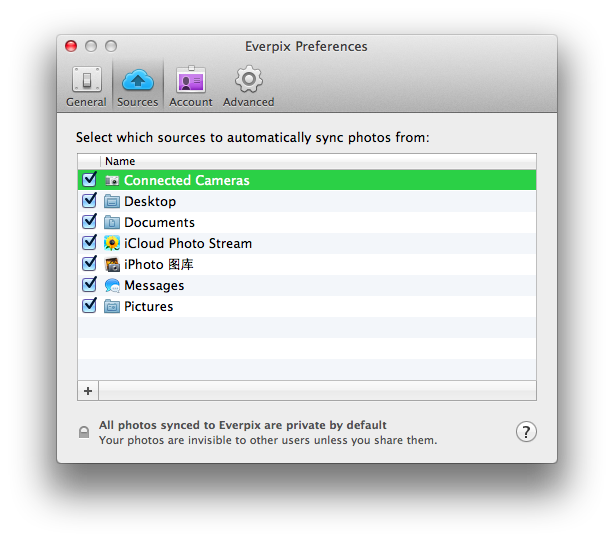Open the Account badge icon
The image size is (614, 542).
[191, 79]
